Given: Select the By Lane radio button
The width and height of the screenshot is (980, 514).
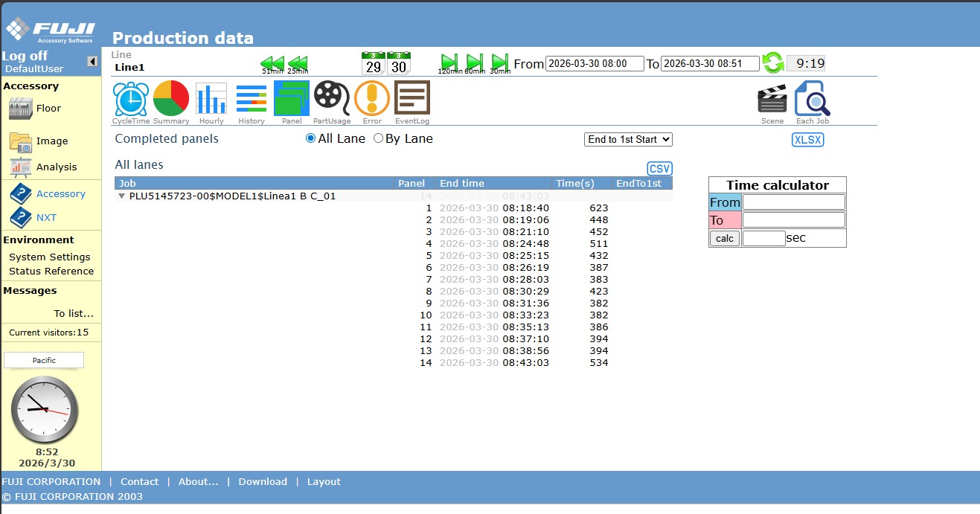Looking at the screenshot, I should [x=378, y=138].
